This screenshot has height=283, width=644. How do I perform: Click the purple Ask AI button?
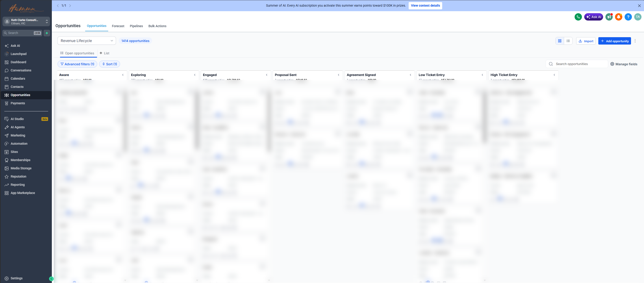pos(594,17)
